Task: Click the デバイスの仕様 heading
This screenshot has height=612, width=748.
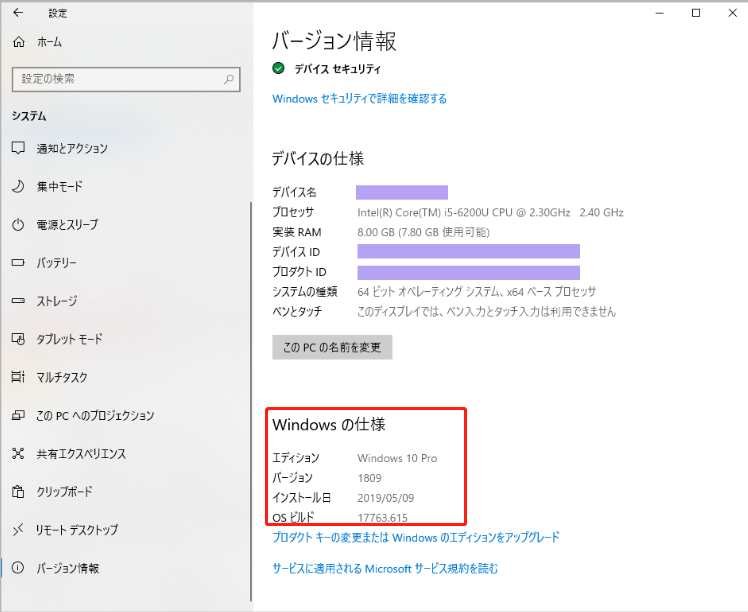Action: pyautogui.click(x=318, y=158)
